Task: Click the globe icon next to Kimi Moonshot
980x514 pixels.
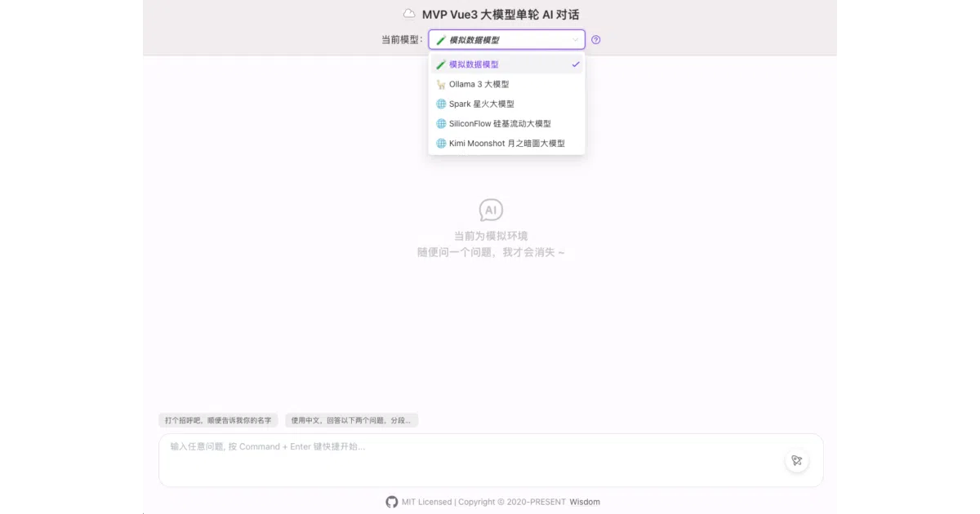Action: 441,144
